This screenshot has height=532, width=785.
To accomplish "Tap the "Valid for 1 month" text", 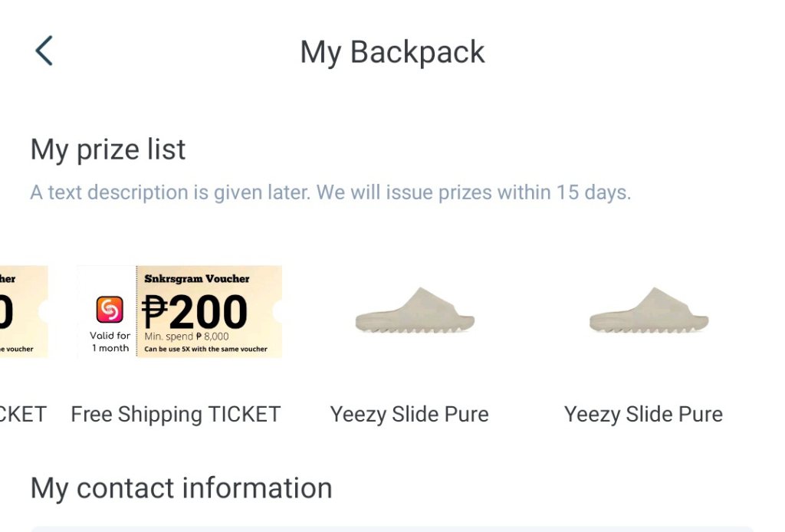I will point(110,342).
